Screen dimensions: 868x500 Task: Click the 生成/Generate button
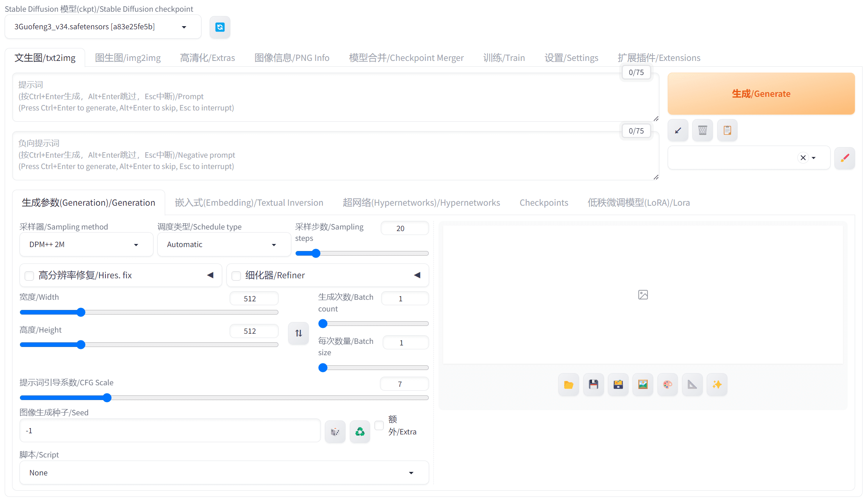761,93
